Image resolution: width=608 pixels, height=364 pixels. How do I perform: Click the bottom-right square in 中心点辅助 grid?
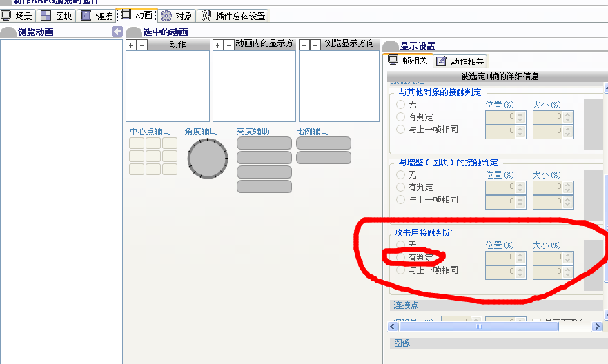click(x=170, y=169)
